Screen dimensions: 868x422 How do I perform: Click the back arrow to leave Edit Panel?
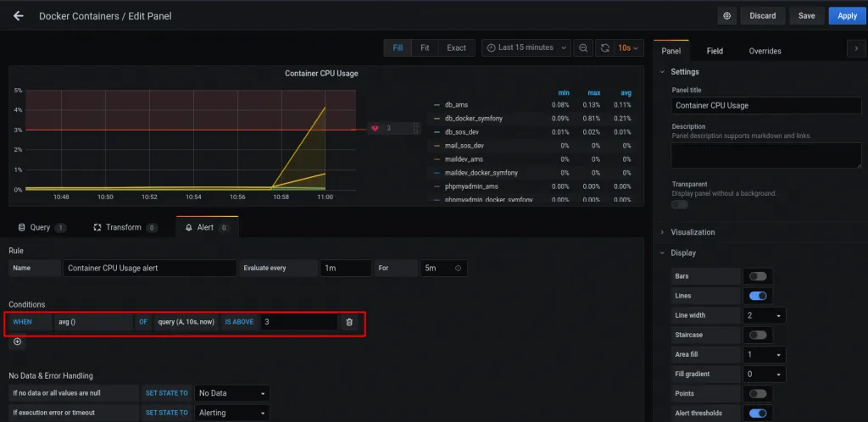coord(19,16)
